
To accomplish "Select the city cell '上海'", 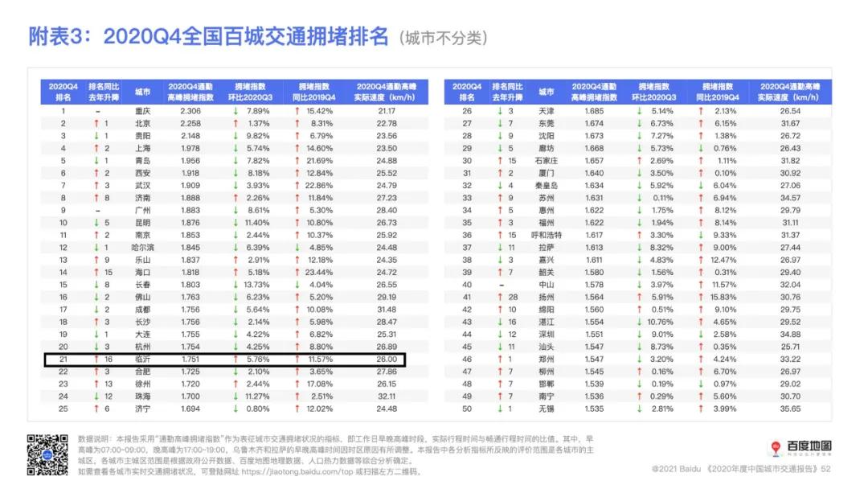I will (143, 149).
